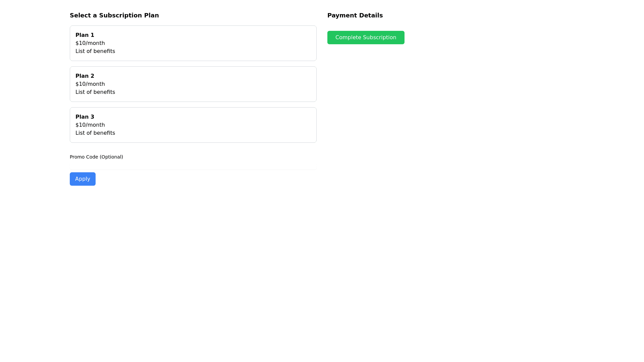Screen dimensions: 644x362
Task: Click List of benefits under Plan 2
Action: coord(95,92)
